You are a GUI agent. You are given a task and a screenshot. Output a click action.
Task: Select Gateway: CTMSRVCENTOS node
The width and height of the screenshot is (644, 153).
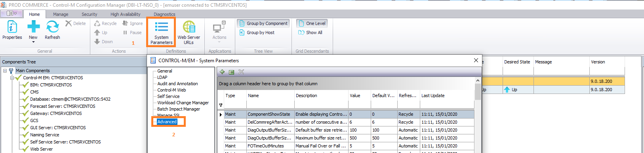pos(56,113)
